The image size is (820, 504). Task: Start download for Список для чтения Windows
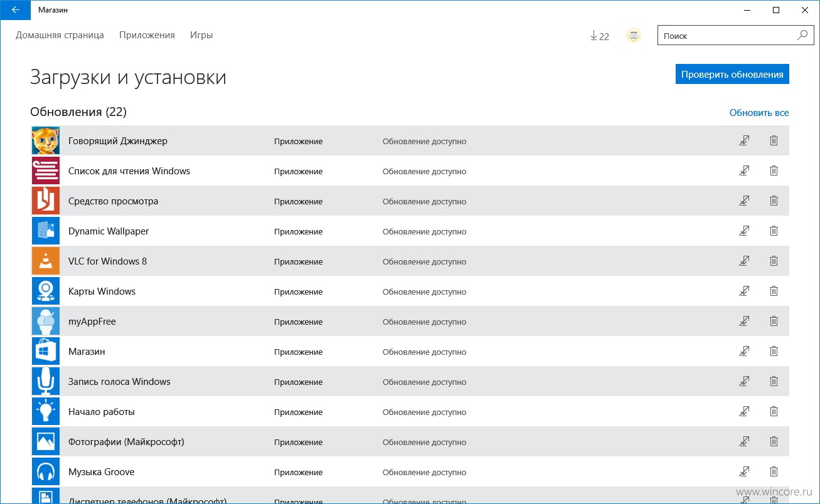tap(744, 171)
